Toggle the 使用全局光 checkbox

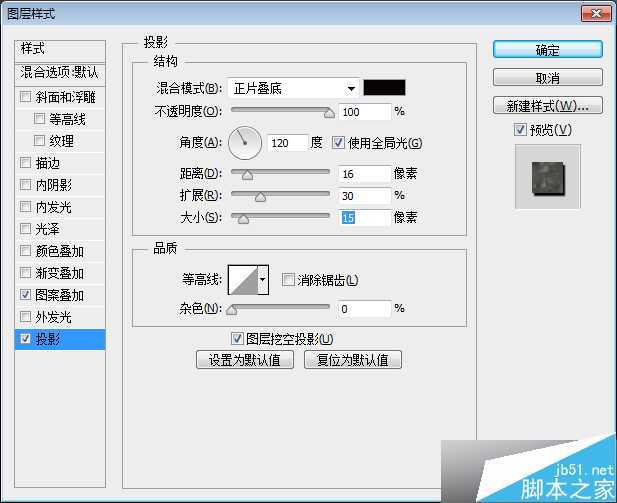click(x=338, y=143)
